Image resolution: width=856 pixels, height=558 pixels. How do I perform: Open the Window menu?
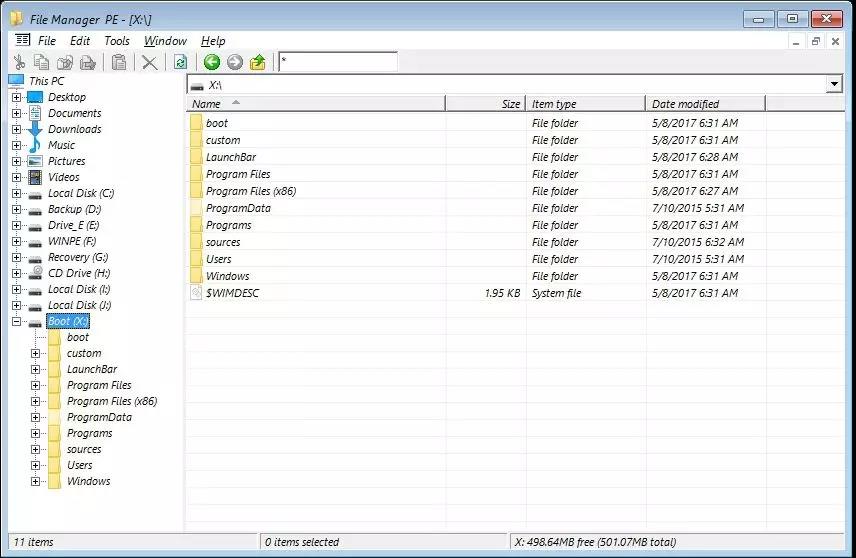165,41
